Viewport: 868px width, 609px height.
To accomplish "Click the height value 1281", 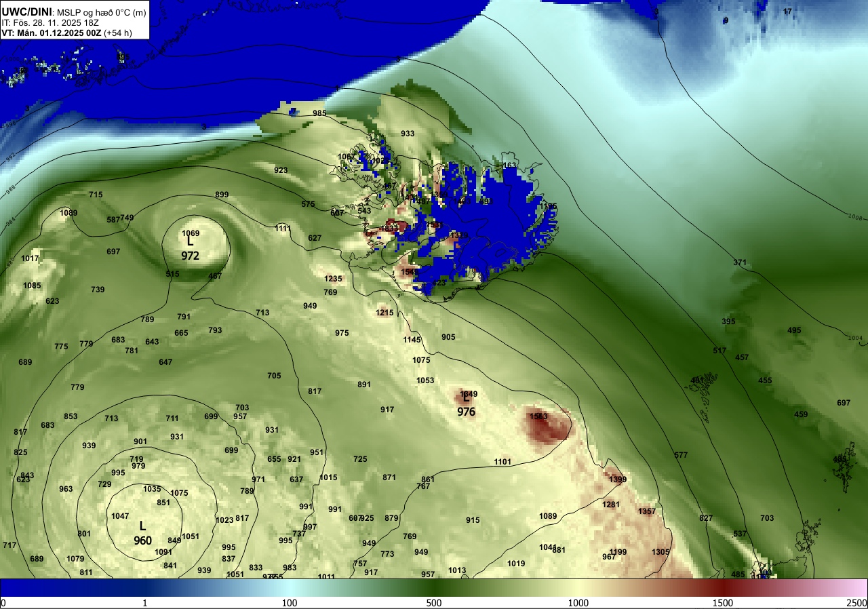I will tap(611, 505).
